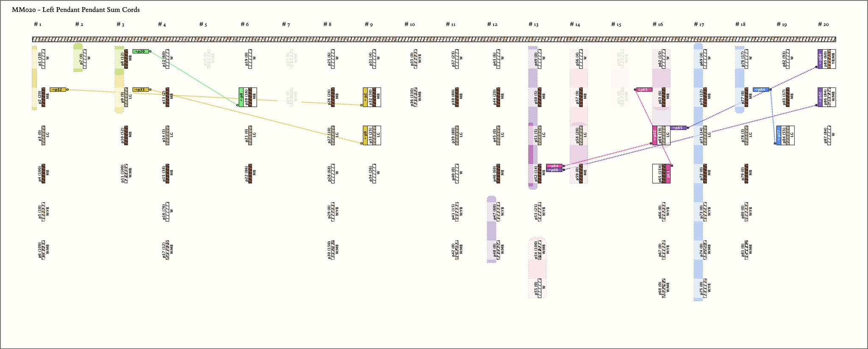The height and width of the screenshot is (349, 868).
Task: Select the p20 (16) cord box
Action: pyautogui.click(x=248, y=97)
